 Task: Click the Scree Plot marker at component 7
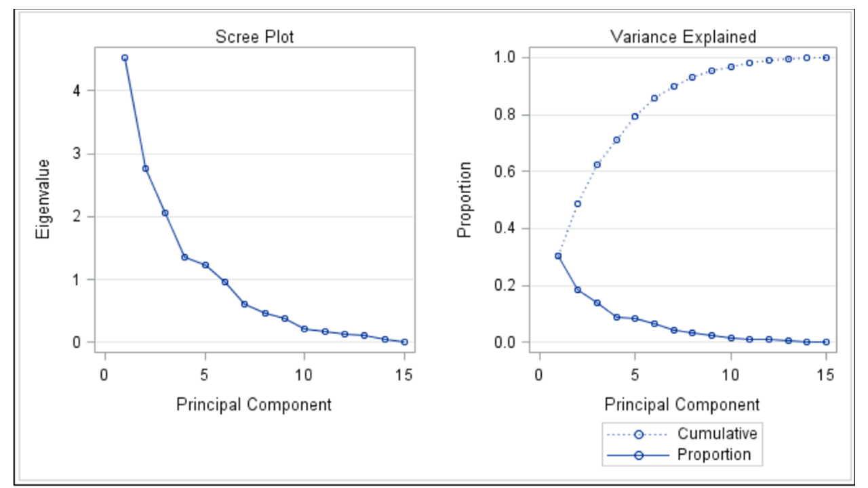245,304
